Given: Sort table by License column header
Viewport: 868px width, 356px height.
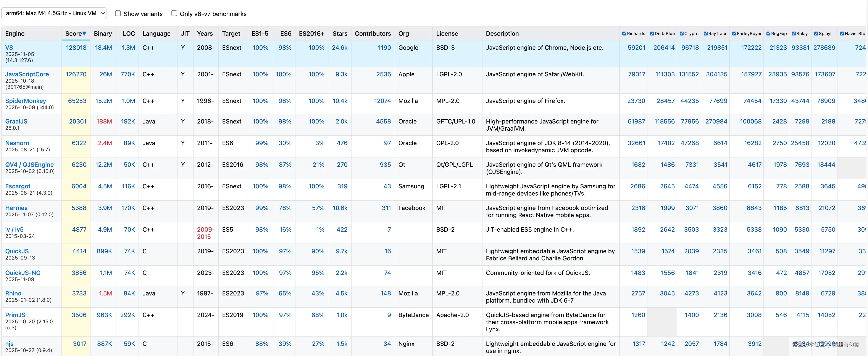Looking at the screenshot, I should tap(447, 34).
